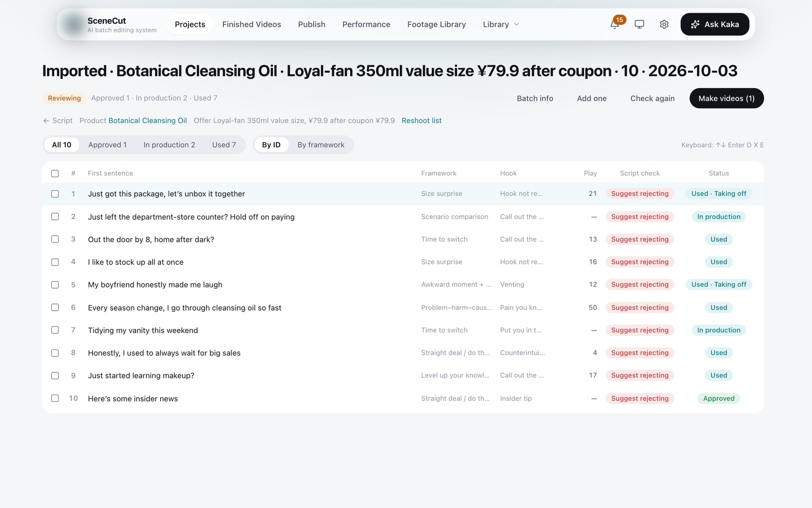Click 'Used · Taking off' status in row 5

[x=719, y=284]
